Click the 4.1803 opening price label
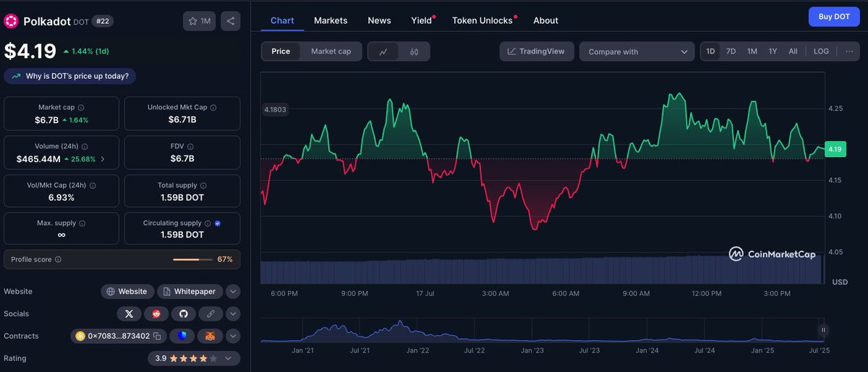Viewport: 868px width, 372px height. click(x=275, y=110)
